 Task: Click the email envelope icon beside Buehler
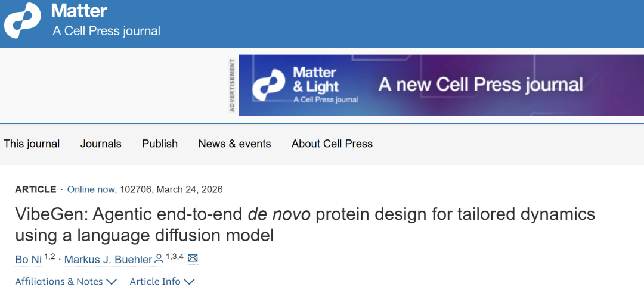tap(193, 259)
